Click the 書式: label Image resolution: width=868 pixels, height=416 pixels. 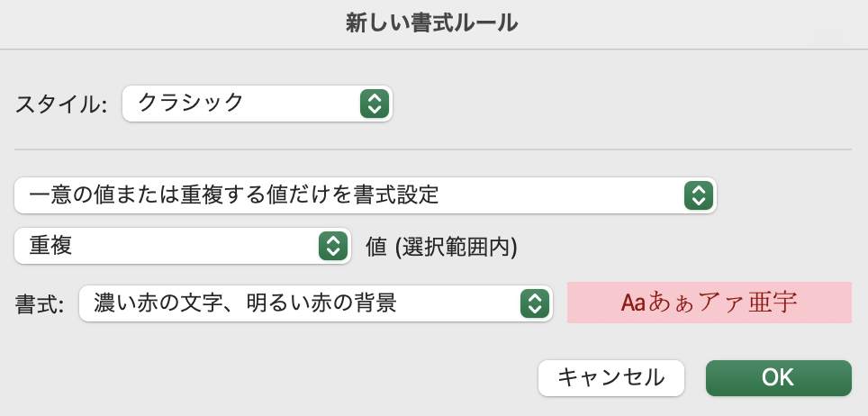(40, 304)
